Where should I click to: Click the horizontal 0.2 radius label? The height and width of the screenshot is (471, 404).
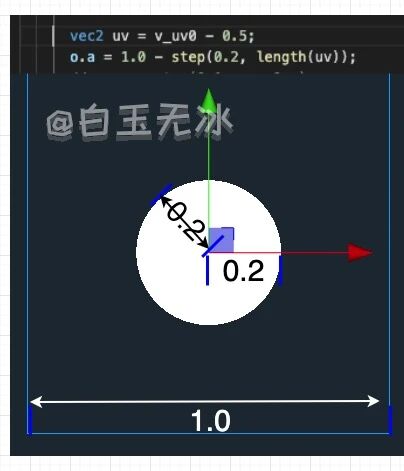pos(243,271)
